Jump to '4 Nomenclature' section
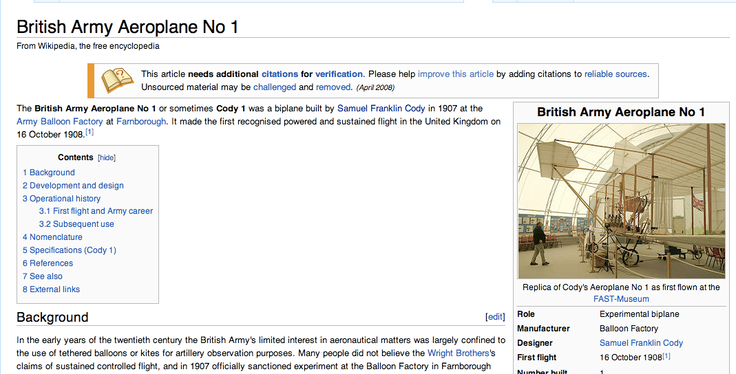The height and width of the screenshot is (374, 736). point(53,237)
